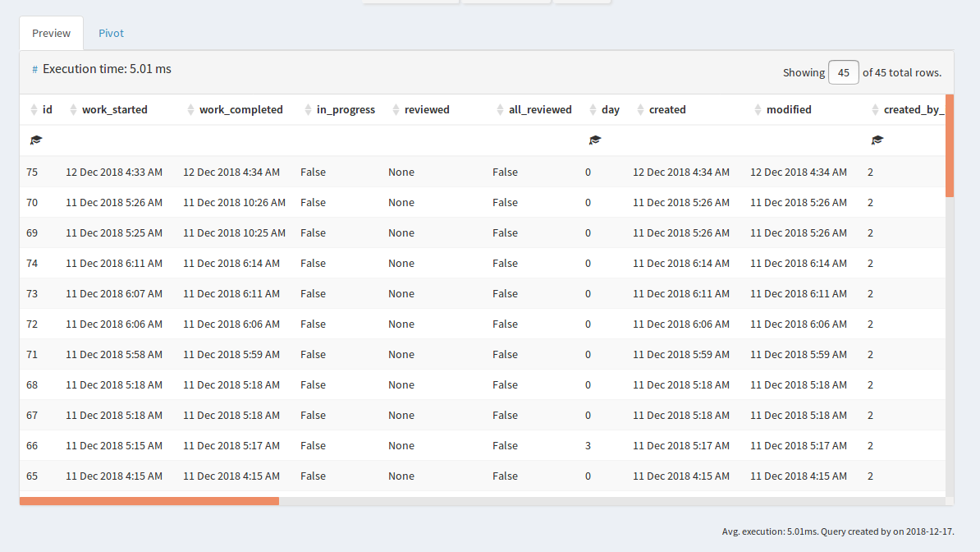Image resolution: width=980 pixels, height=552 pixels.
Task: Select id cell 66
Action: (32, 445)
